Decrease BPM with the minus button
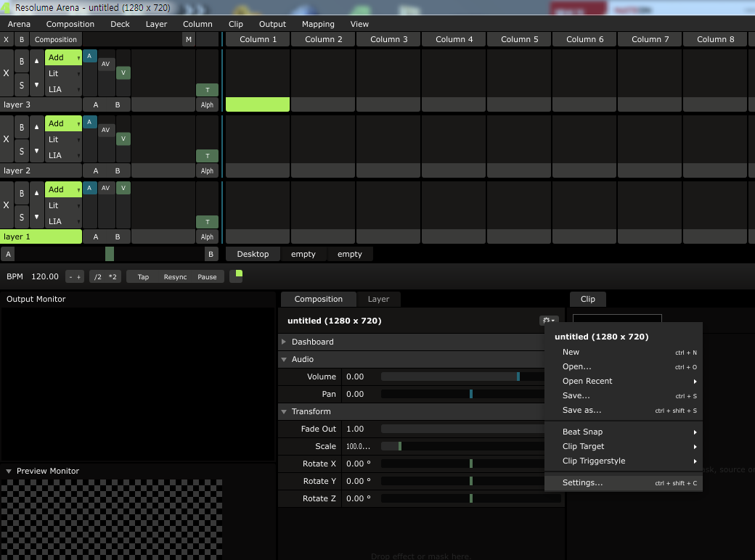This screenshot has width=755, height=560. click(71, 277)
